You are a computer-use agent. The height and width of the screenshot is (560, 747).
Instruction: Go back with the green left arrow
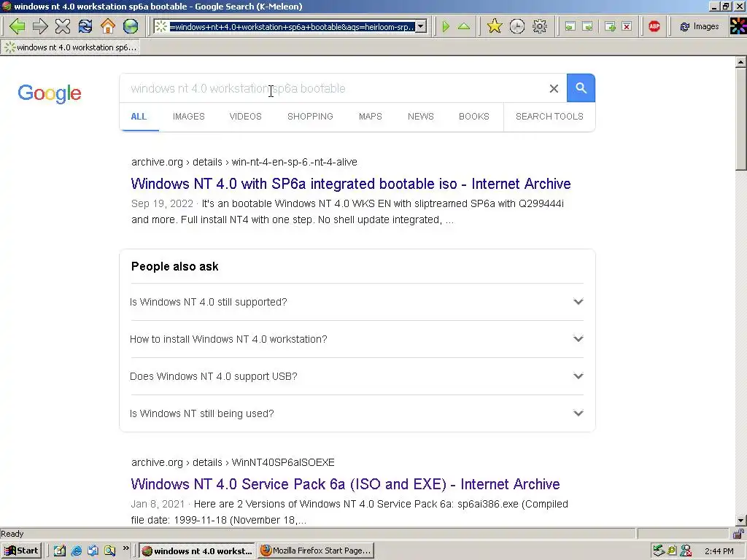tap(18, 26)
